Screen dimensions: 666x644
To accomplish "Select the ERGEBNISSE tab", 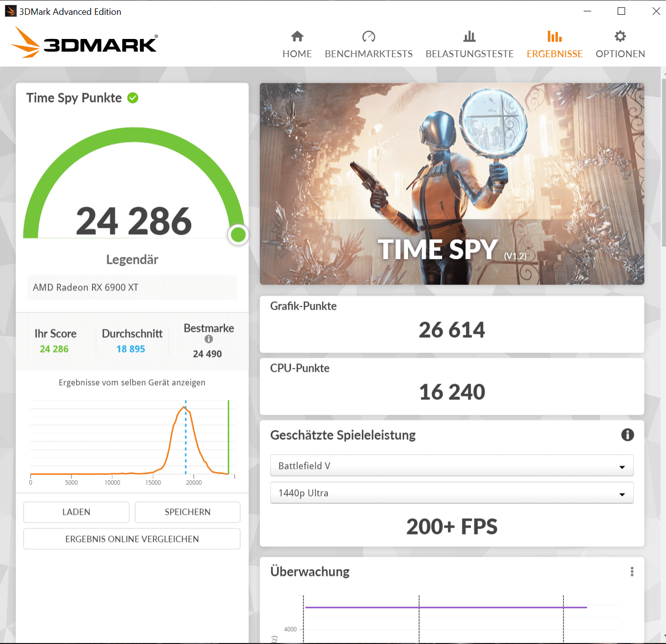I will tap(555, 44).
